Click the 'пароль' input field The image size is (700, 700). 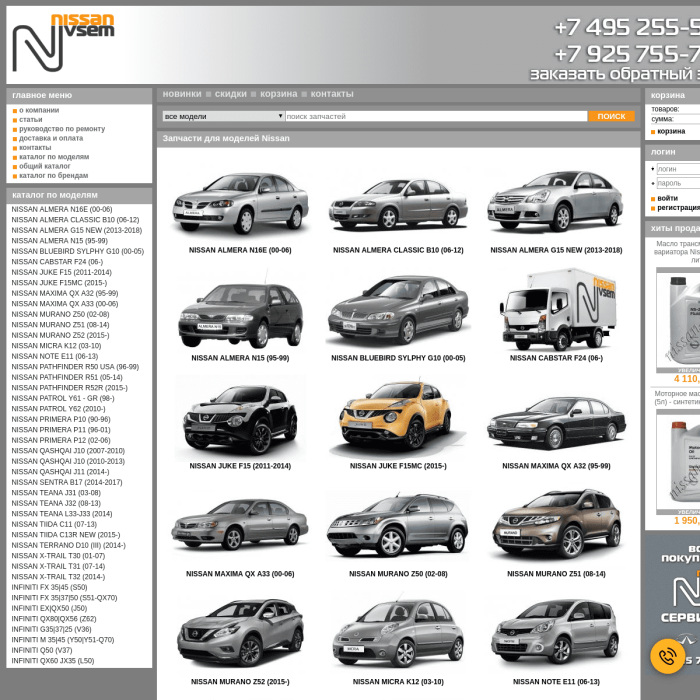pyautogui.click(x=678, y=183)
